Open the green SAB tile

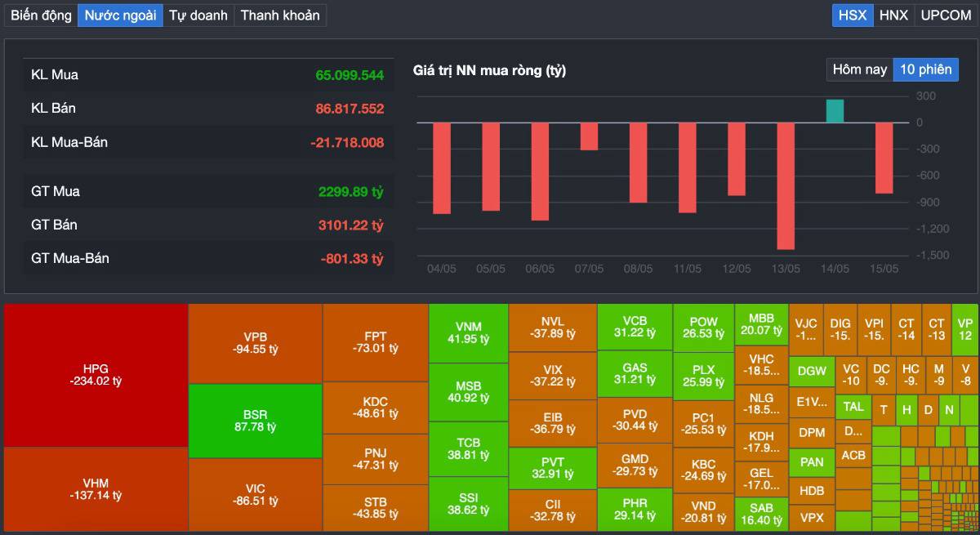[x=761, y=514]
